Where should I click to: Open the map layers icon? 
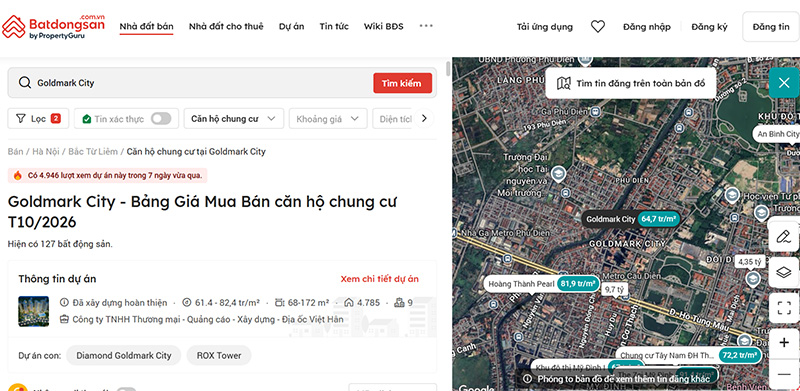tap(783, 272)
